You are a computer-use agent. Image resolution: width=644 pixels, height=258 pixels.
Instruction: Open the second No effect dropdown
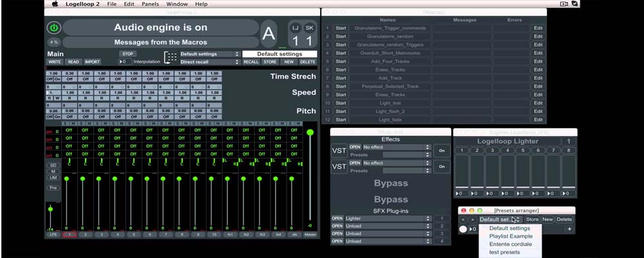(396, 163)
